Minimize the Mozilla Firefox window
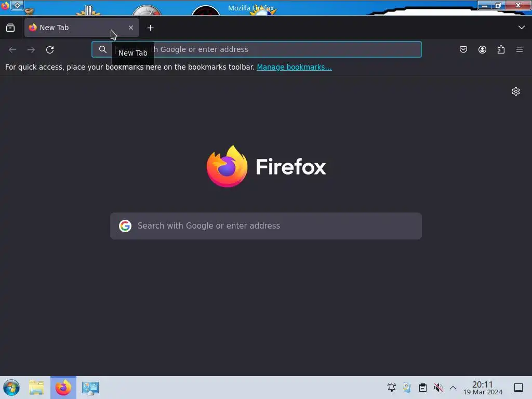Image resolution: width=532 pixels, height=399 pixels. pyautogui.click(x=485, y=5)
